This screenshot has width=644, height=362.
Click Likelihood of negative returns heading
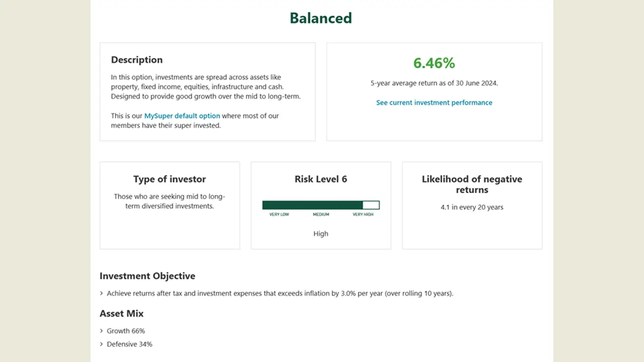click(472, 185)
